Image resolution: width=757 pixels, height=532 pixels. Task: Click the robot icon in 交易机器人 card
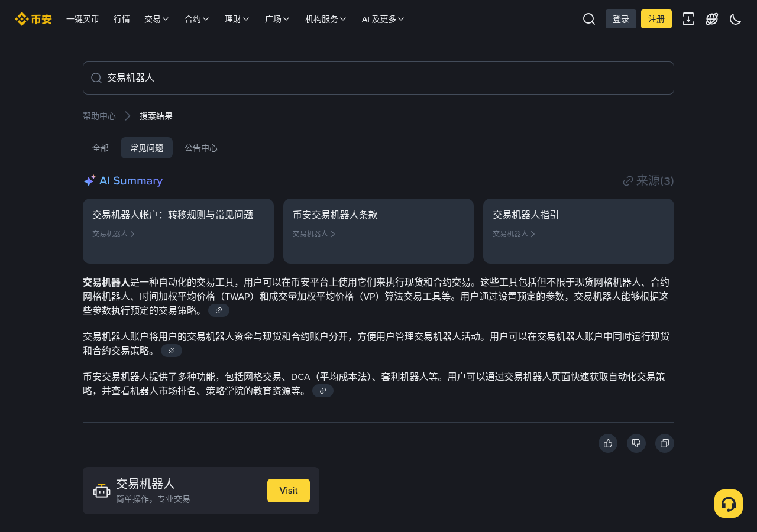(x=102, y=491)
